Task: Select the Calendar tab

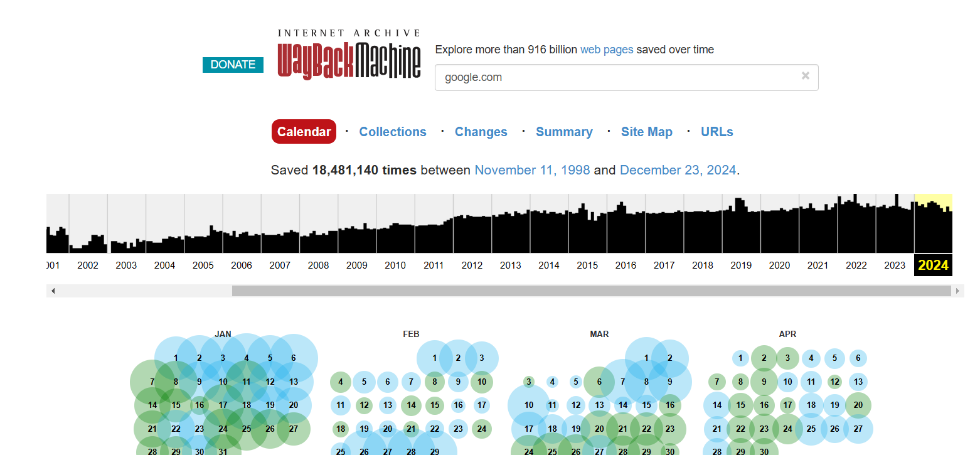Action: [x=304, y=132]
